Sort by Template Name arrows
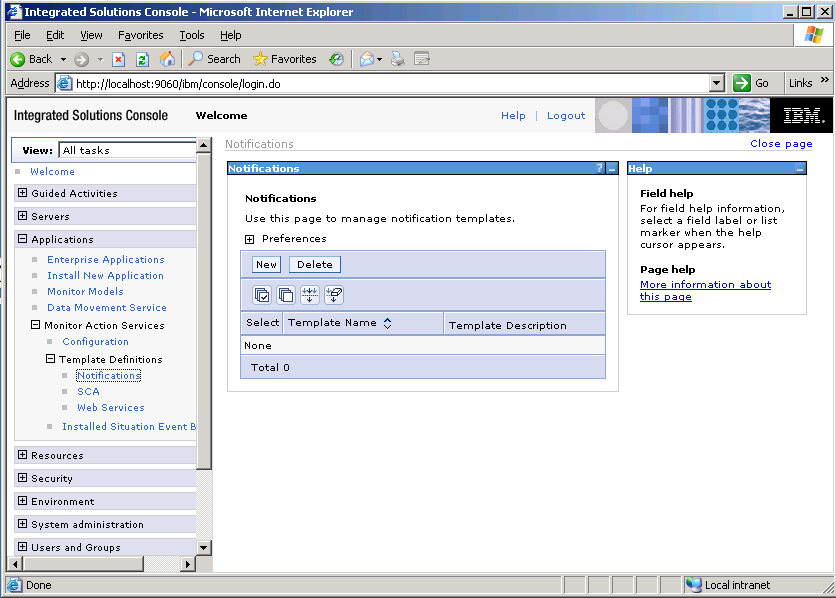 point(388,323)
